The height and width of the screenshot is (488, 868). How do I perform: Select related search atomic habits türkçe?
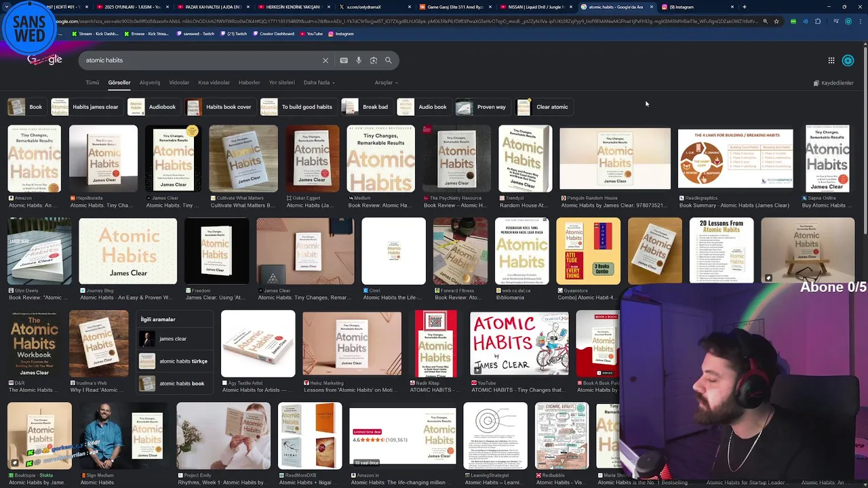tap(175, 361)
